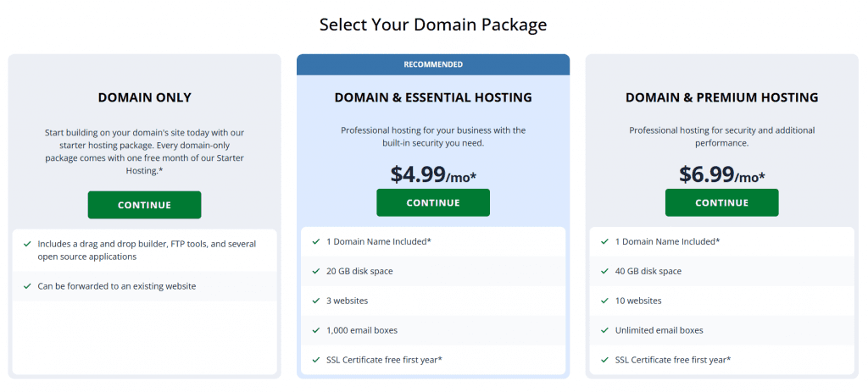This screenshot has height=392, width=868.
Task: Click the Domain & Essential Hosting heading
Action: [433, 98]
